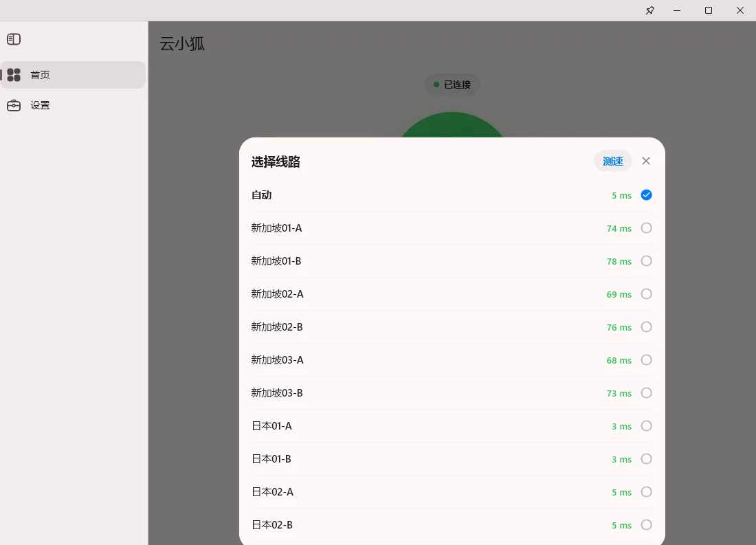Click the 69 ms latency value
This screenshot has height=545, width=756.
tap(619, 295)
